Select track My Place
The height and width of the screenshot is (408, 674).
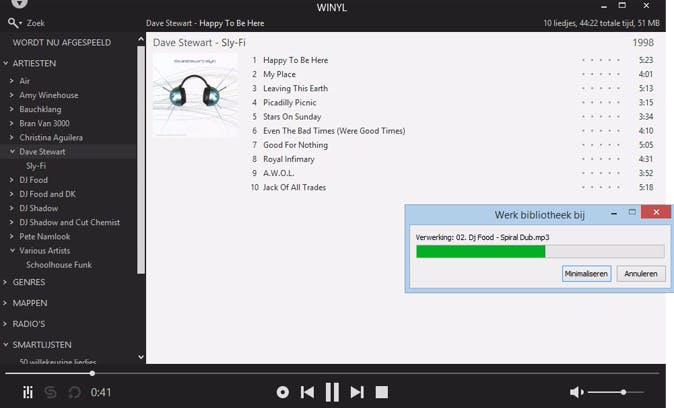pyautogui.click(x=279, y=74)
